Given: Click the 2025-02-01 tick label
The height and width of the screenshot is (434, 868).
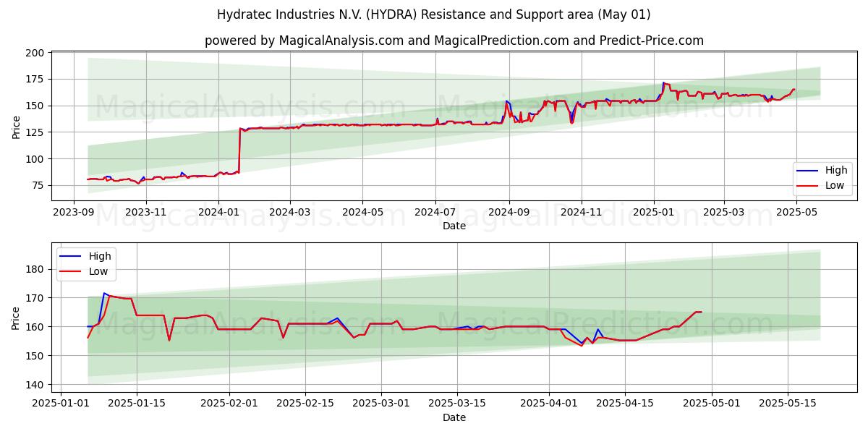Looking at the screenshot, I should pyautogui.click(x=229, y=403).
